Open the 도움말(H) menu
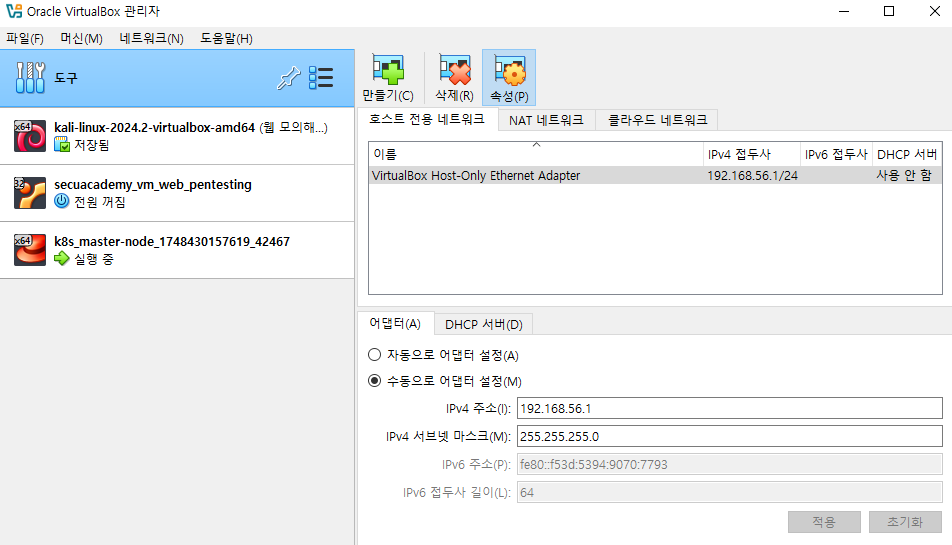 coord(226,38)
